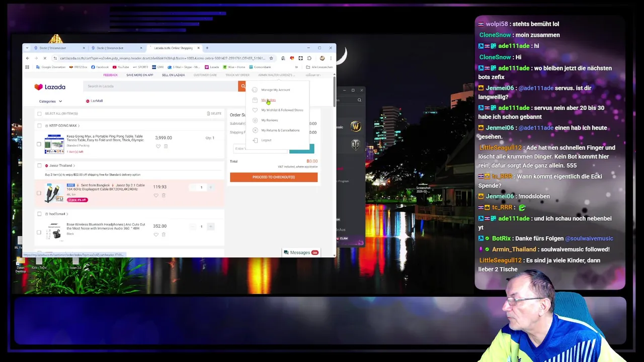Expand the Categories dropdown

50,101
